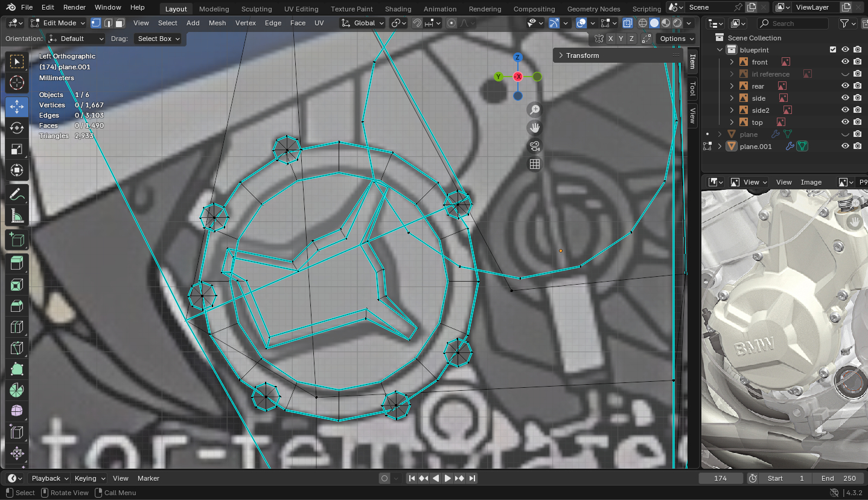Select the Scale tool

(17, 149)
